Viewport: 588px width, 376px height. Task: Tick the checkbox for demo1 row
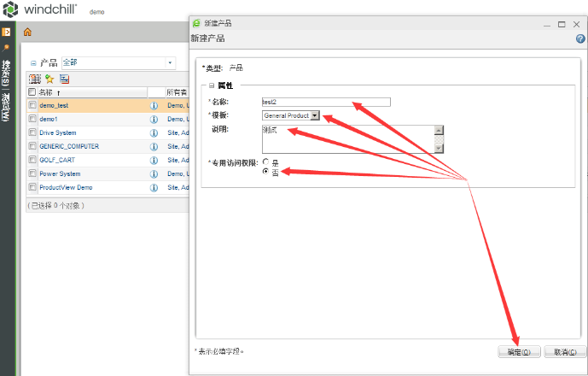coord(32,120)
